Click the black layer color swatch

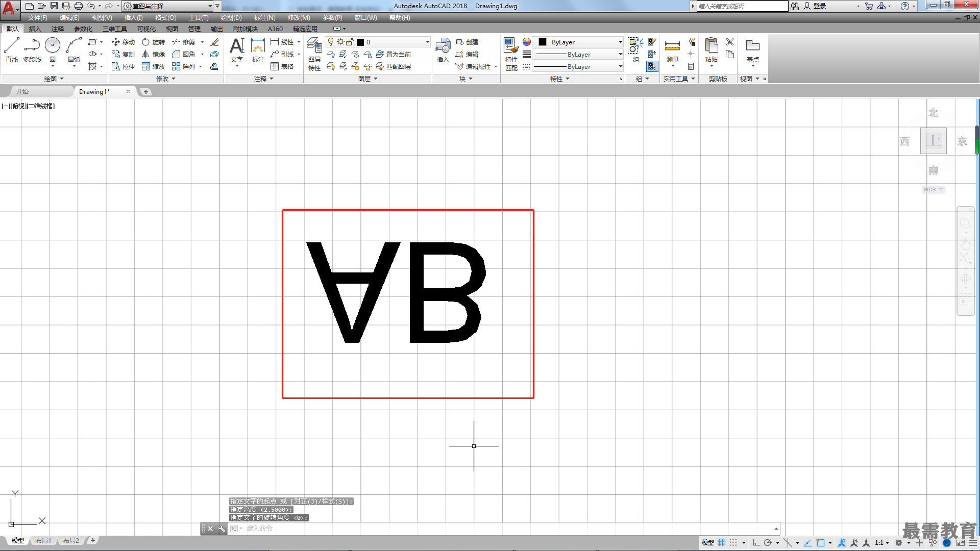pyautogui.click(x=360, y=42)
